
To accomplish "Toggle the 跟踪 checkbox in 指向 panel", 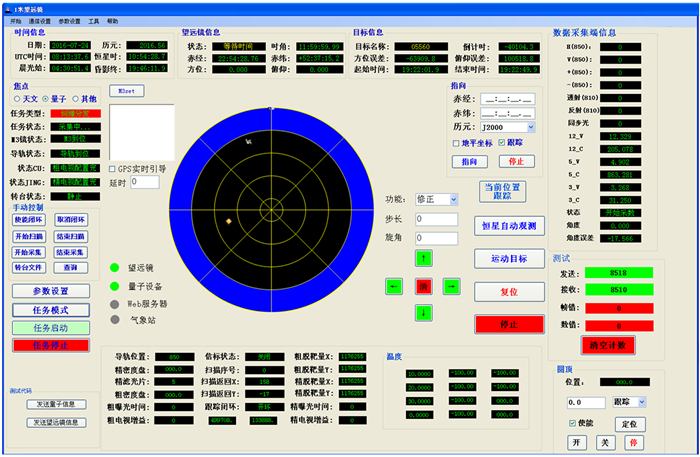I will point(502,143).
